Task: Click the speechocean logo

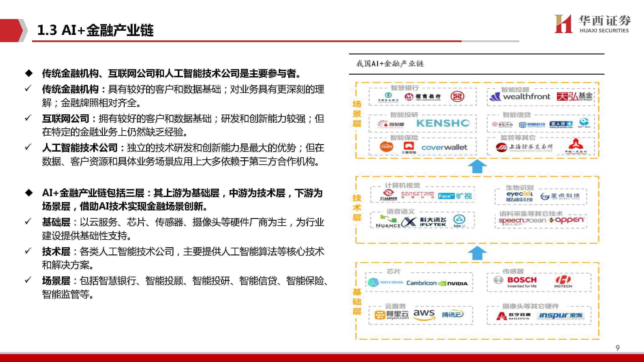Action: [522, 221]
